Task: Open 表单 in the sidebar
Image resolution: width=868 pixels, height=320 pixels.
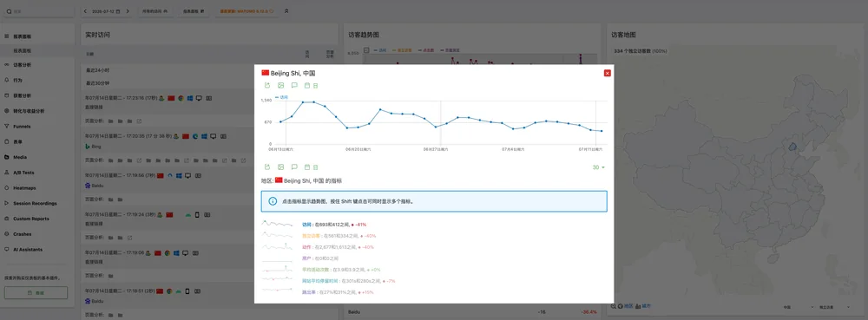Action: [x=37, y=142]
